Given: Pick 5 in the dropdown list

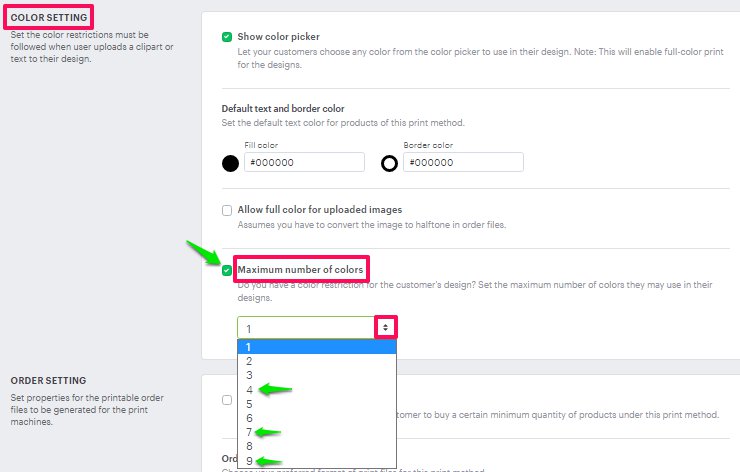Looking at the screenshot, I should pyautogui.click(x=317, y=404).
